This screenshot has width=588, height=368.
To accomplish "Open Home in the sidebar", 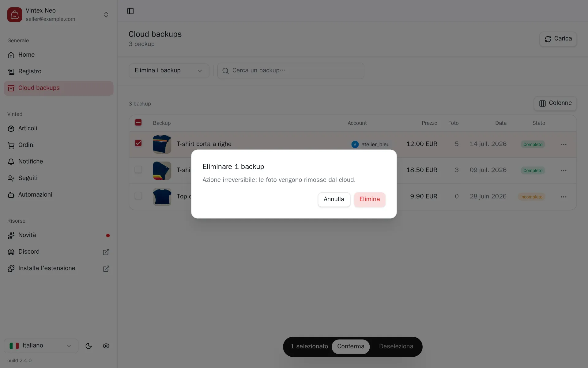I will point(58,55).
